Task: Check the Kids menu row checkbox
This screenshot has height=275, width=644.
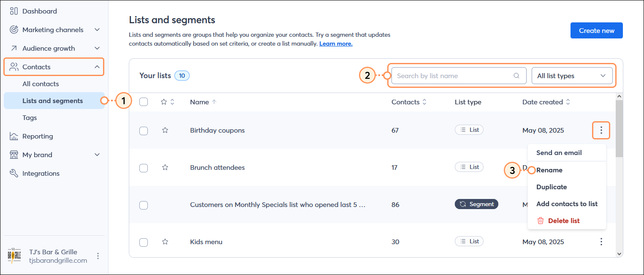Action: click(144, 242)
